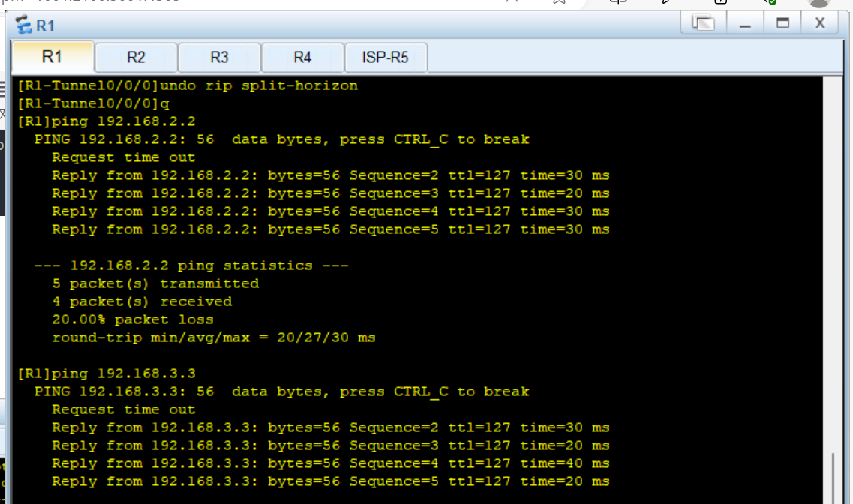Click the '[R1-Tunnel0/0/0]q' line

coord(93,103)
